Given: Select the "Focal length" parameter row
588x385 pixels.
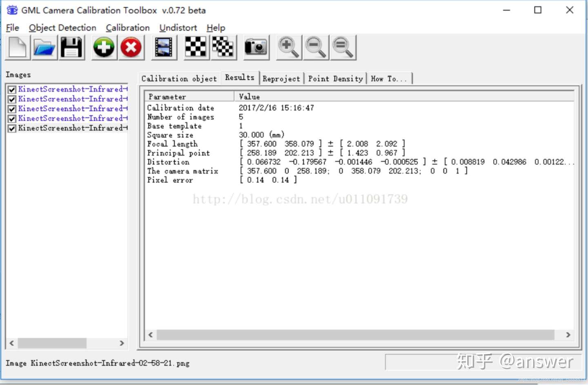Looking at the screenshot, I should click(x=172, y=144).
